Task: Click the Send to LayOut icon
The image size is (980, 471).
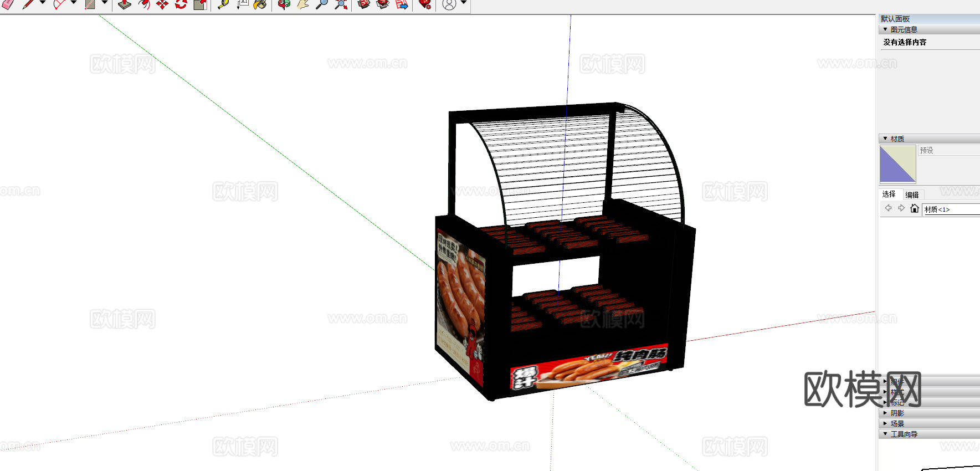Action: (402, 4)
